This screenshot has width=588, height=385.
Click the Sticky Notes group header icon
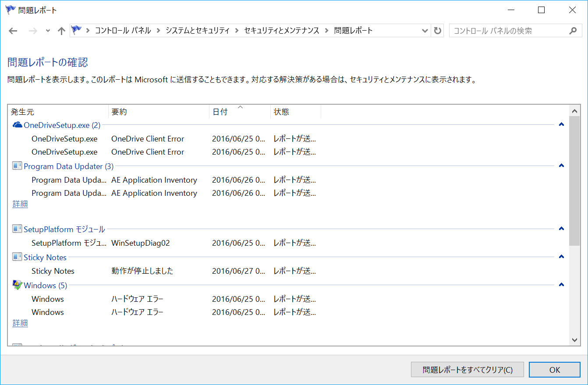point(17,257)
